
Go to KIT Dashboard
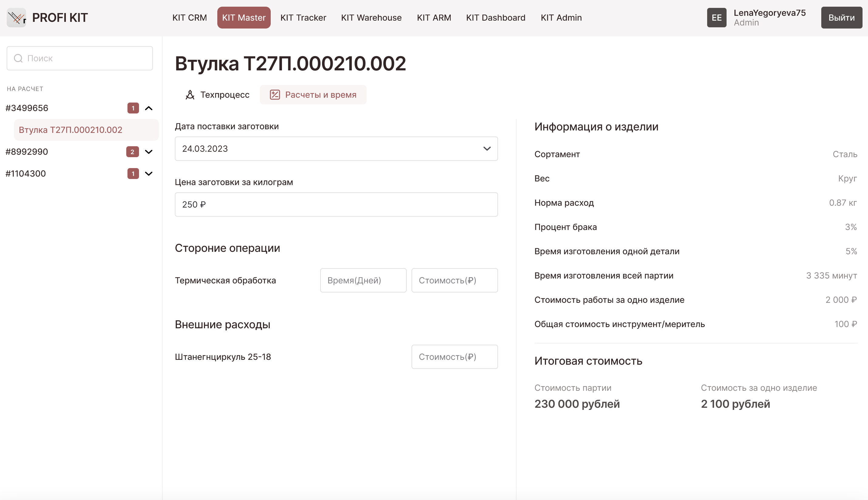pos(495,18)
